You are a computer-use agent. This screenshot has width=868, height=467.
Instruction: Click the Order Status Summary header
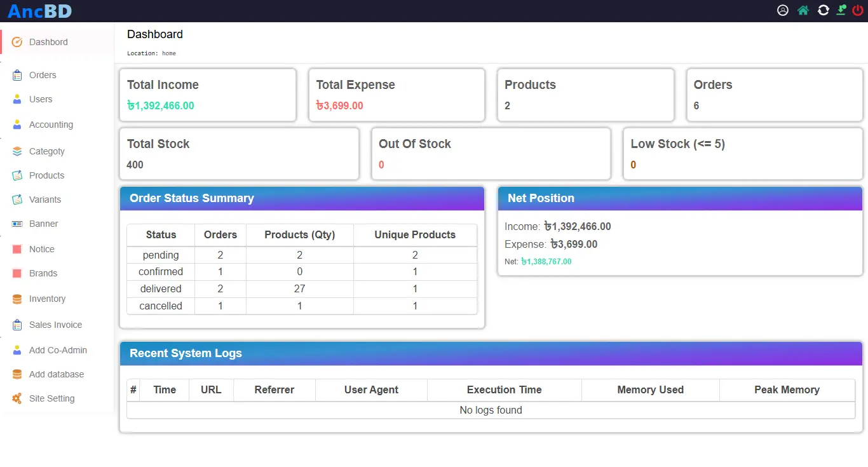coord(302,198)
